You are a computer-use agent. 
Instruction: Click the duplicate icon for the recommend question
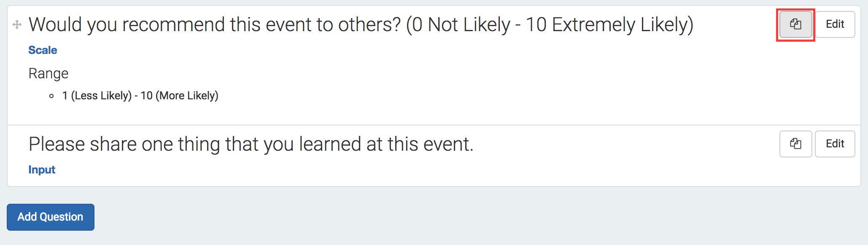795,24
